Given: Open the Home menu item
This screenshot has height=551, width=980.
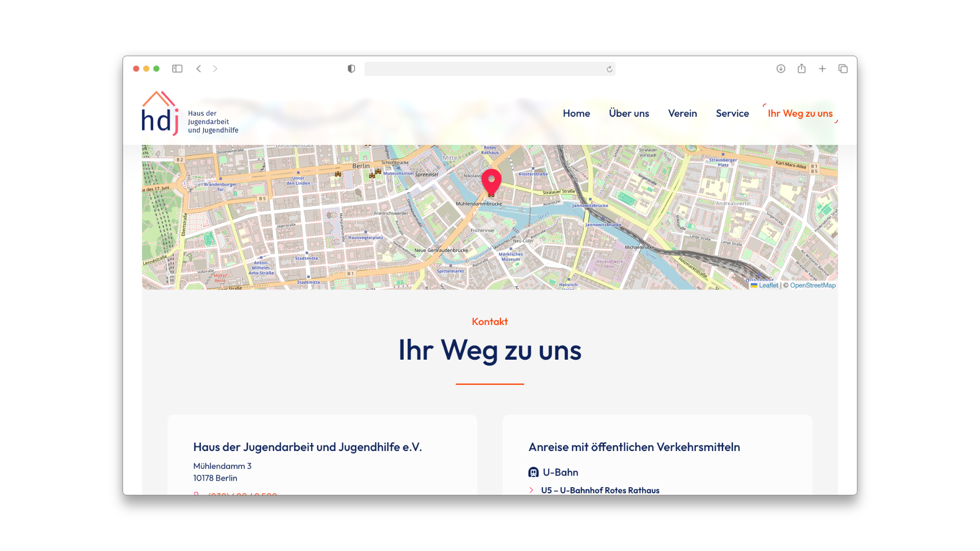Looking at the screenshot, I should (576, 113).
